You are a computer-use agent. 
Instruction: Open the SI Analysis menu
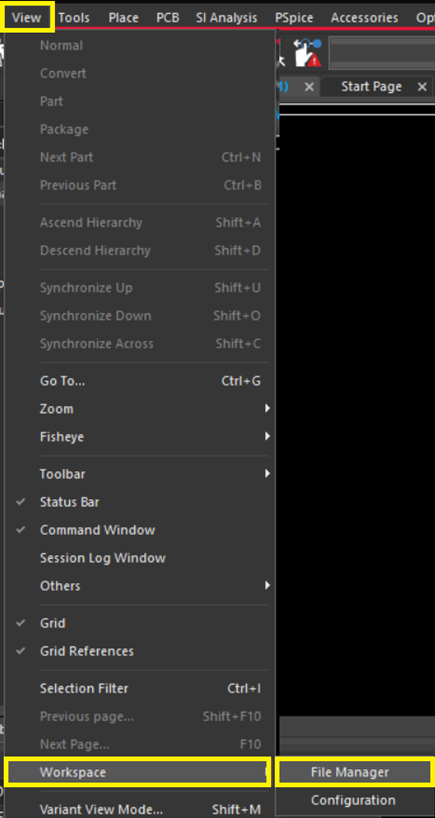coord(226,18)
